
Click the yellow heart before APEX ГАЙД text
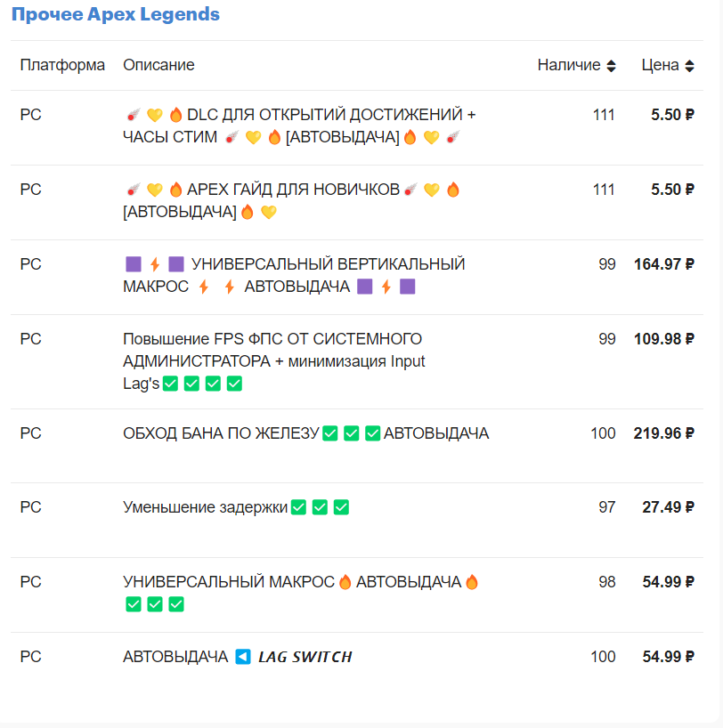coord(155,190)
